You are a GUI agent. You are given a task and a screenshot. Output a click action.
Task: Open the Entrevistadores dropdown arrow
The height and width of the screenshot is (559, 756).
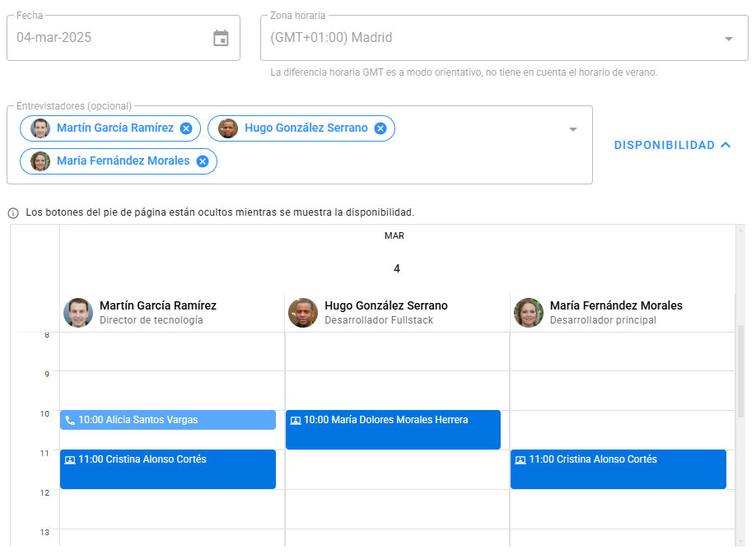click(x=573, y=129)
